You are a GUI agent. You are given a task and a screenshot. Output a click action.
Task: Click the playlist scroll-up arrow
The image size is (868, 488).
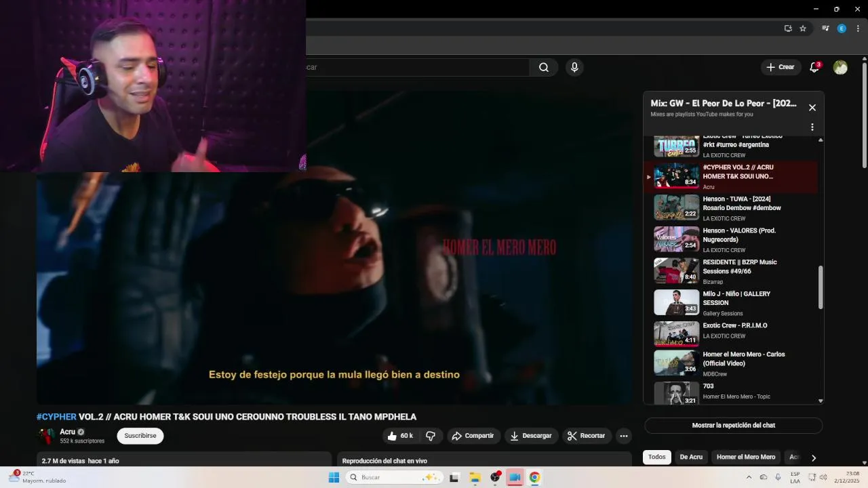(x=821, y=140)
